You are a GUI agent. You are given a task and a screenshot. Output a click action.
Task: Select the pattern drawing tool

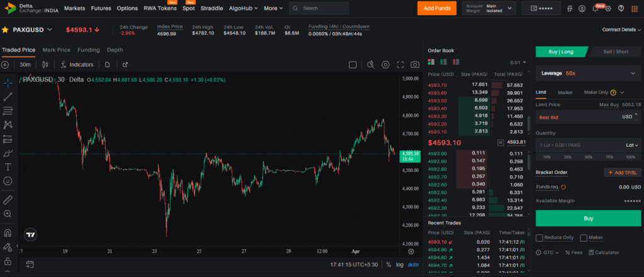pos(8,125)
